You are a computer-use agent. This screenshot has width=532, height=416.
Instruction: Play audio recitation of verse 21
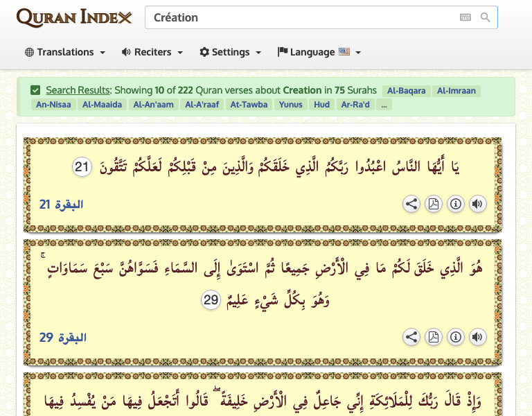pos(477,204)
